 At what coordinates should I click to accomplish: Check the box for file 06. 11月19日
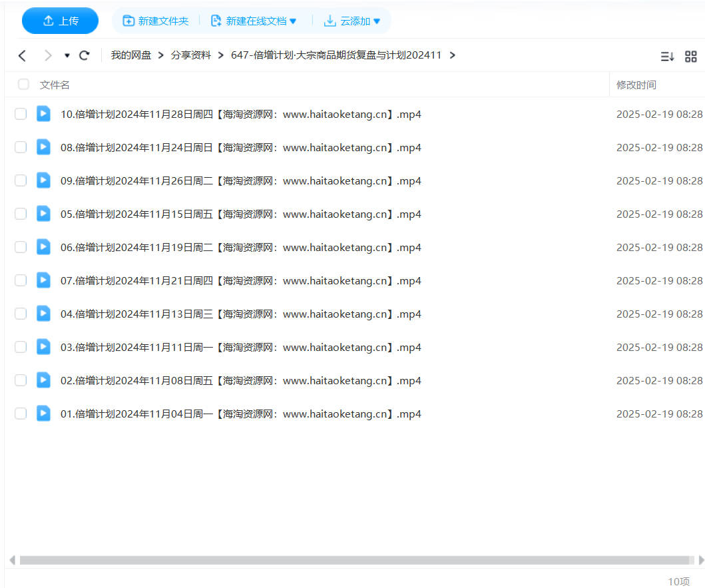pyautogui.click(x=21, y=247)
